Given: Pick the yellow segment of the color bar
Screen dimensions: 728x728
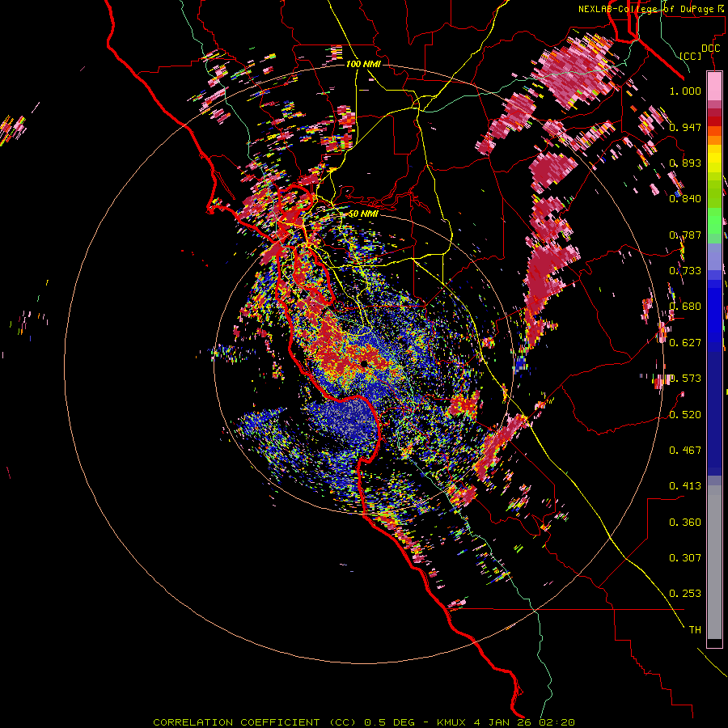Looking at the screenshot, I should click(x=714, y=162).
